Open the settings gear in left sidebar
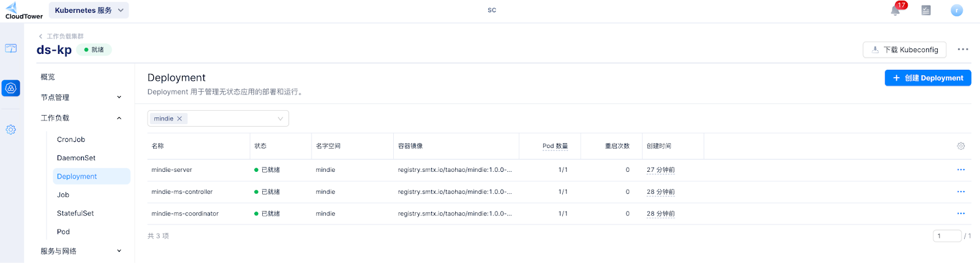 click(11, 130)
